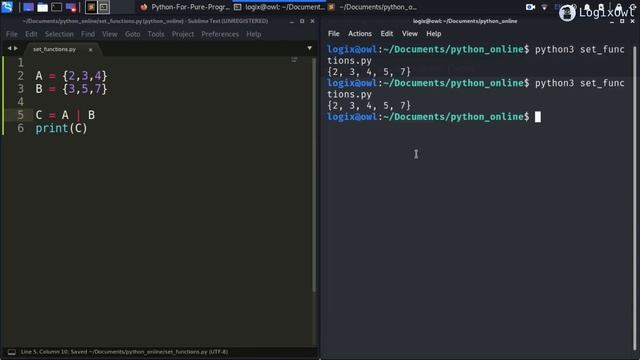Select Sublime ~/Documents/python_o taskbar entry
640x360 pixels.
[372, 7]
